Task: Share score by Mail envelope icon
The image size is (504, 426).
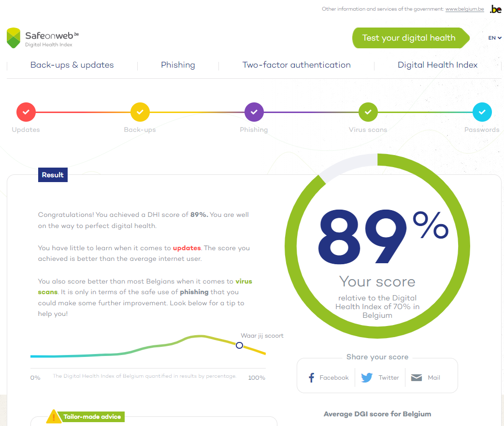Action: (x=417, y=378)
